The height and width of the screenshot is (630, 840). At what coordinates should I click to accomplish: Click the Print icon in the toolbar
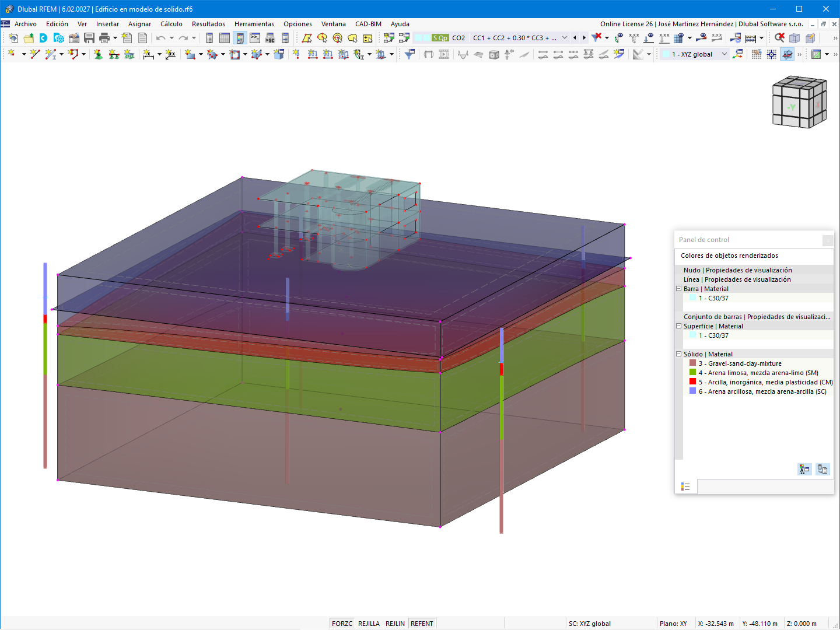[104, 38]
